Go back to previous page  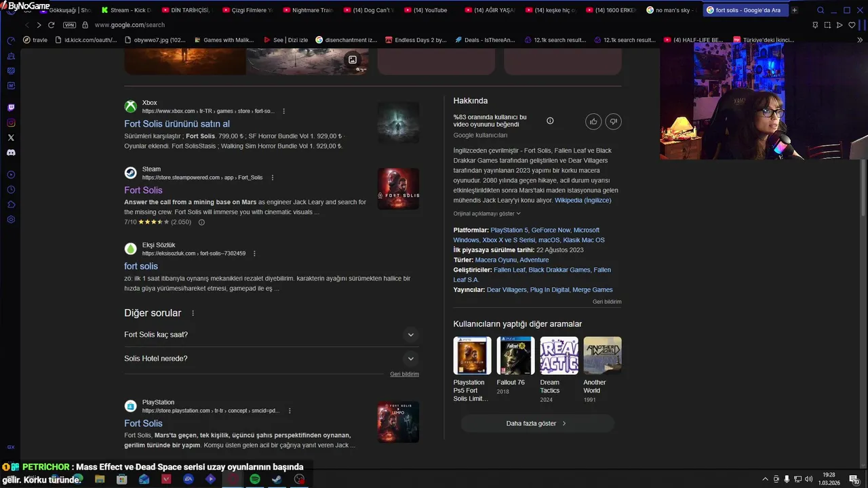tap(26, 25)
